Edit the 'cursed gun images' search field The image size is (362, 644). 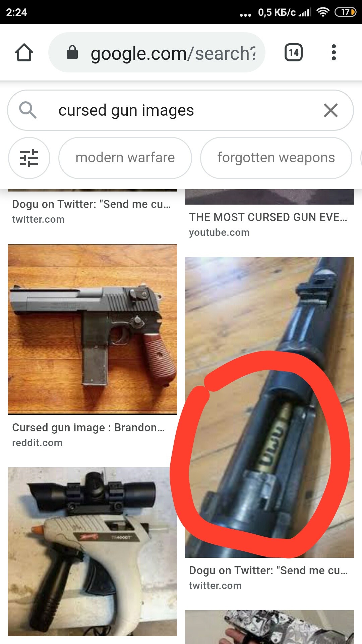[x=180, y=110]
